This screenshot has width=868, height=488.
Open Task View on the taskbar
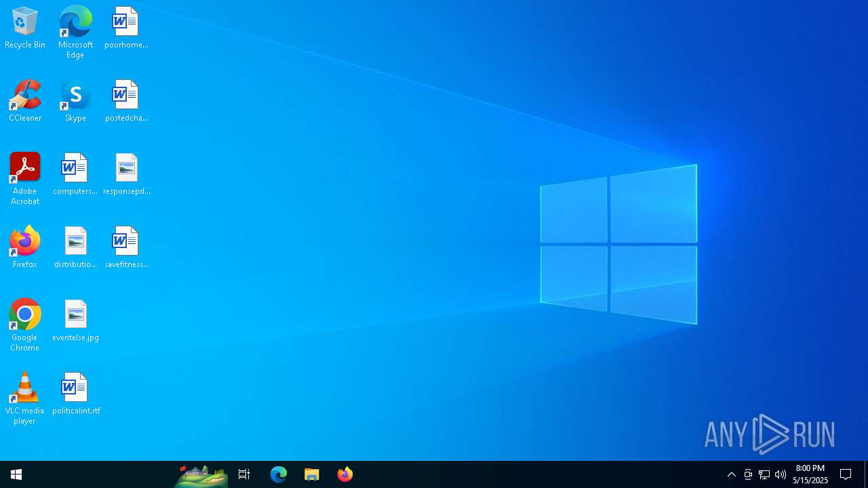pos(244,474)
